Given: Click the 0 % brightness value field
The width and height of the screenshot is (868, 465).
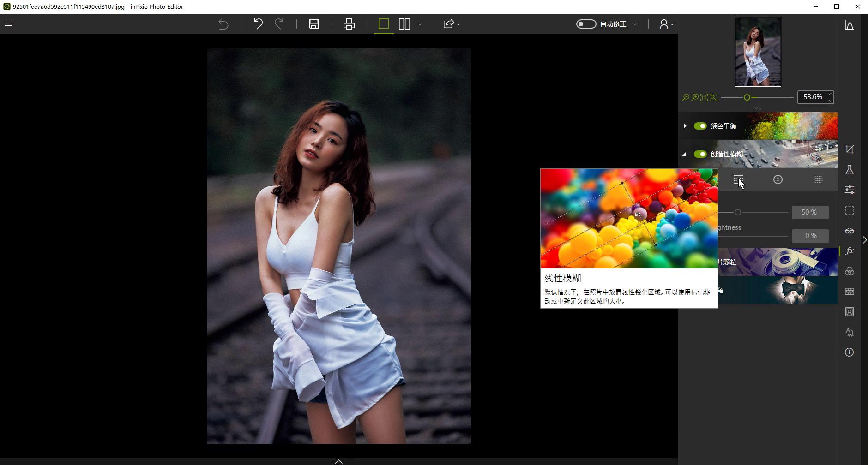Looking at the screenshot, I should (x=810, y=236).
